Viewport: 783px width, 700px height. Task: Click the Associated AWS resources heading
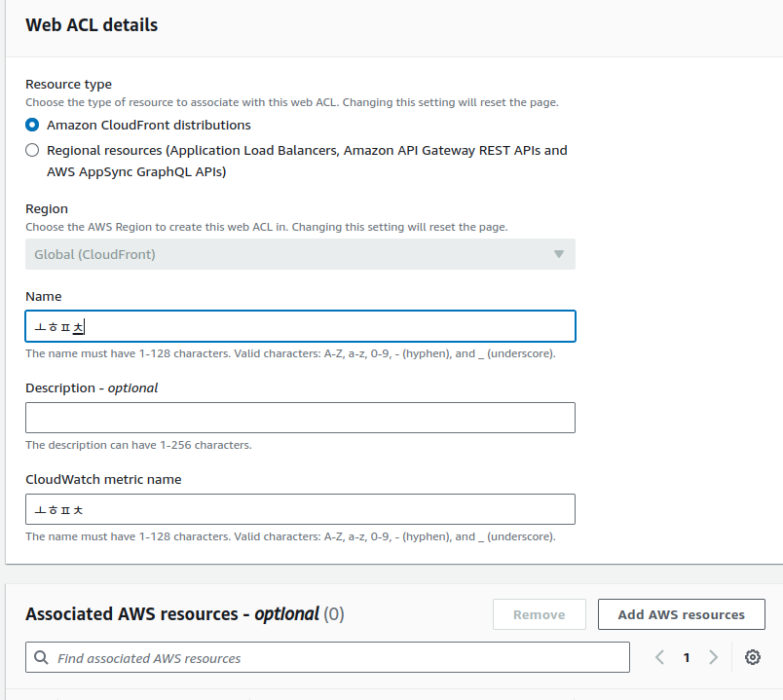tap(172, 614)
